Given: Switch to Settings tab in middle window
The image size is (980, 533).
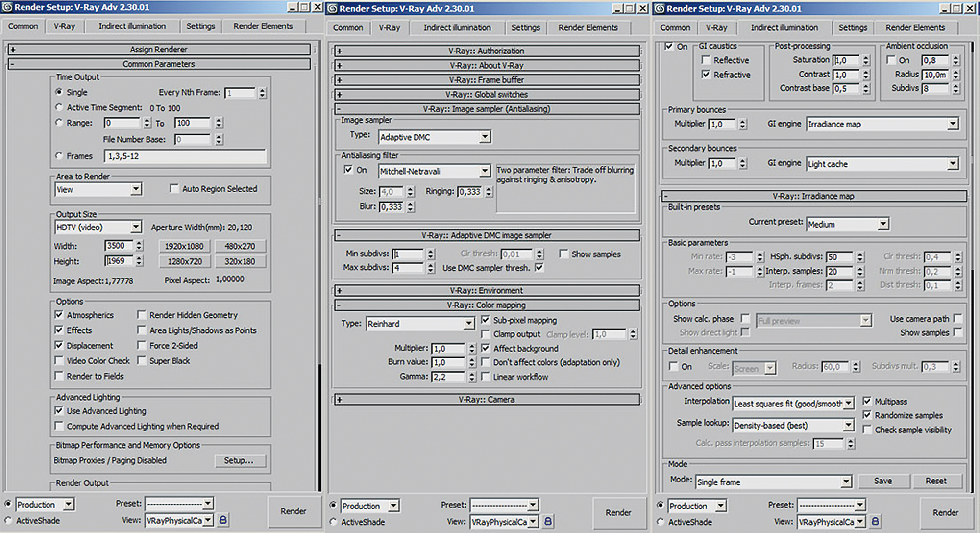Looking at the screenshot, I should [x=525, y=28].
